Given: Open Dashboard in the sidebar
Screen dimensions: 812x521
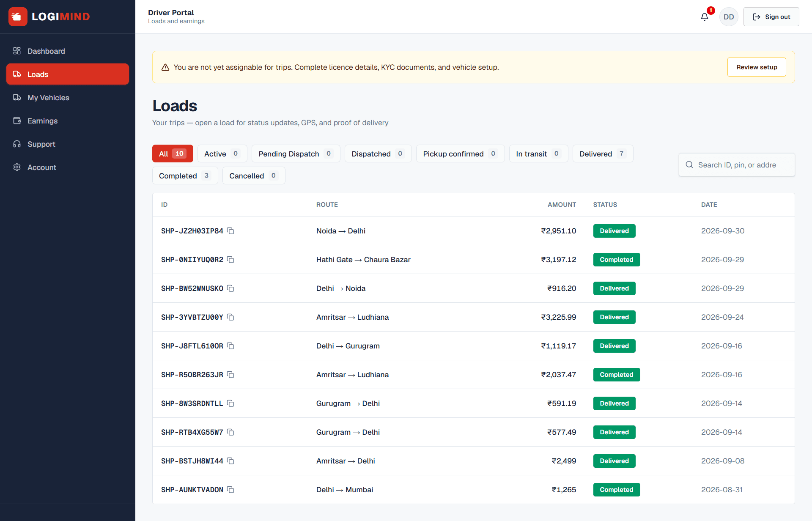Looking at the screenshot, I should pos(68,51).
